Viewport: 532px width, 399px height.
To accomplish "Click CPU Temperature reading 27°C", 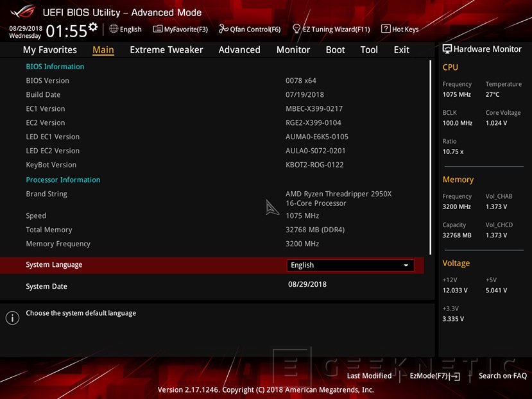I will (x=492, y=94).
